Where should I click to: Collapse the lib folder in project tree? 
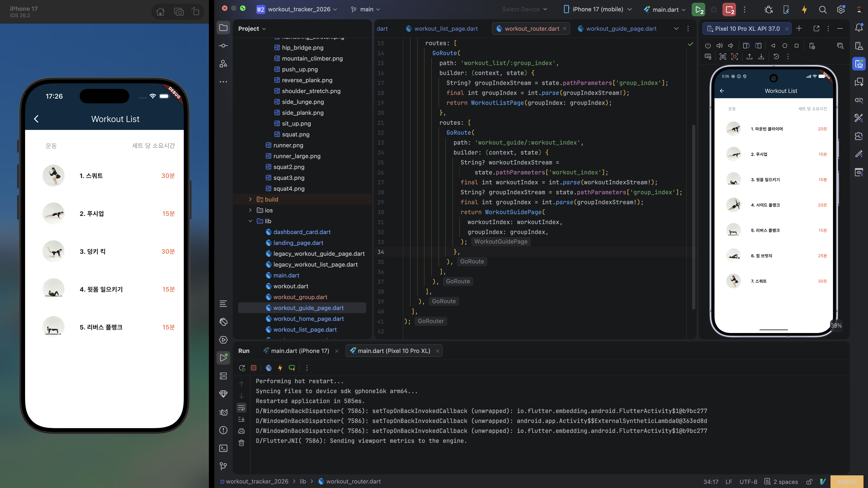pyautogui.click(x=250, y=221)
